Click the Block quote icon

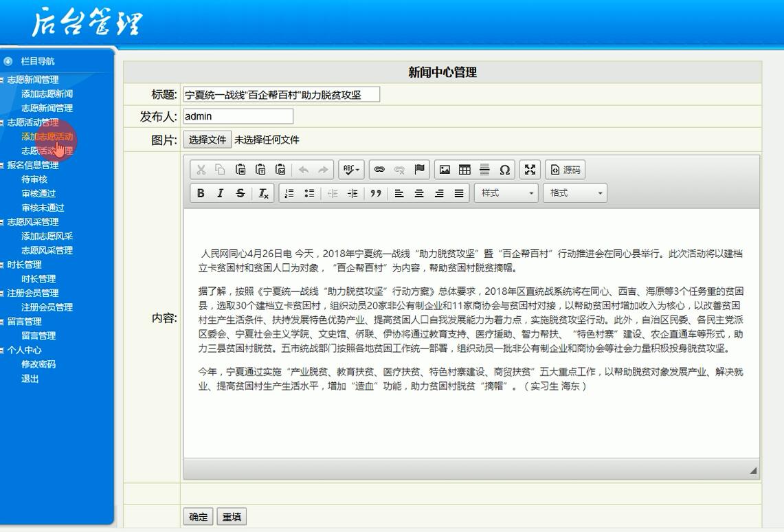pyautogui.click(x=375, y=193)
